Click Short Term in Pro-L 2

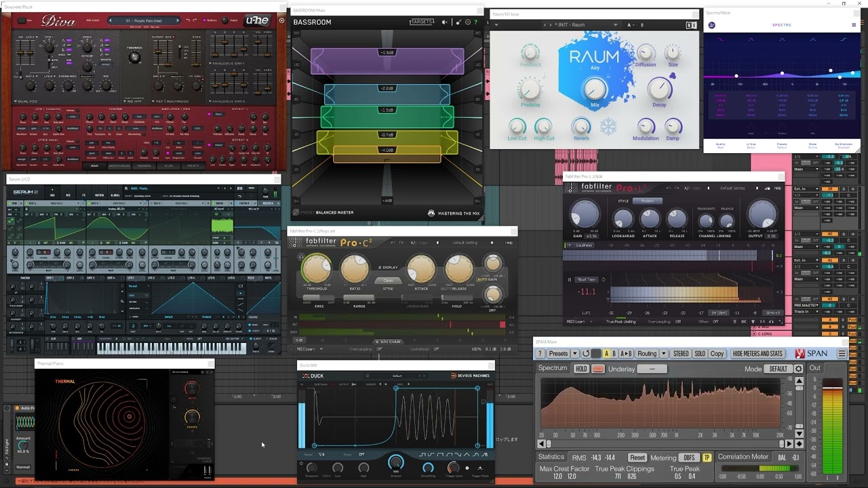coord(586,279)
